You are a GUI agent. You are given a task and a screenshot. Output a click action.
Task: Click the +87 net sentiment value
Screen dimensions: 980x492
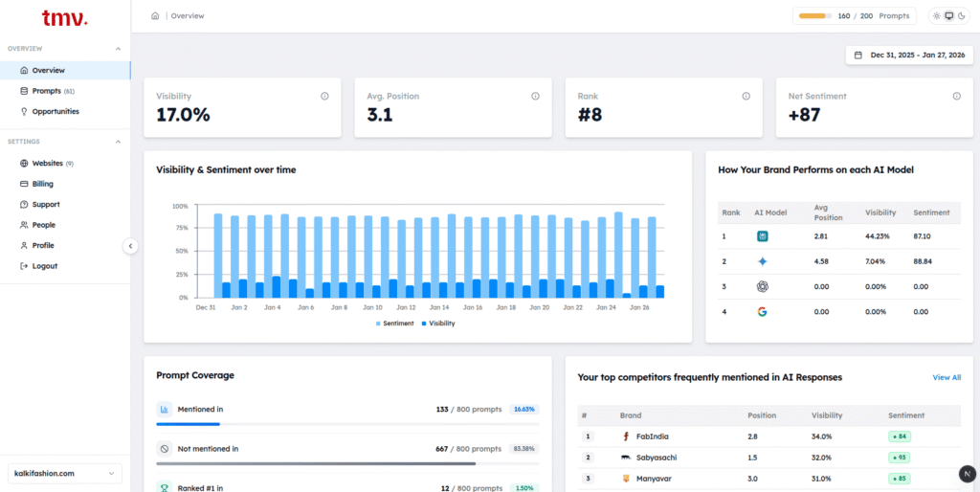(x=804, y=115)
